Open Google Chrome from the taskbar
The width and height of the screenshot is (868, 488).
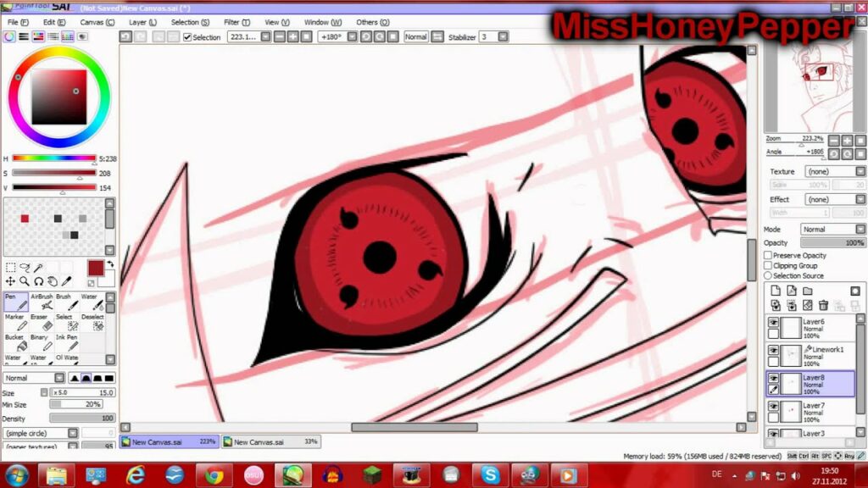point(214,475)
